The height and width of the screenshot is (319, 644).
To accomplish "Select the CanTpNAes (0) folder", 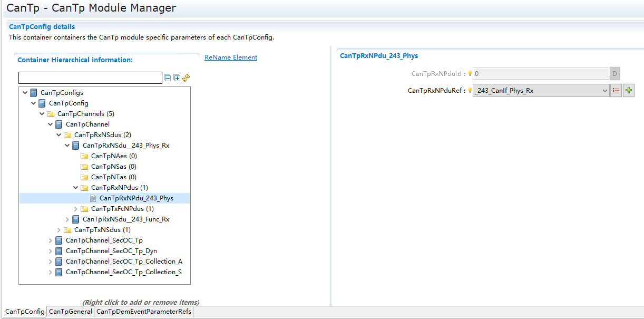I will click(113, 156).
